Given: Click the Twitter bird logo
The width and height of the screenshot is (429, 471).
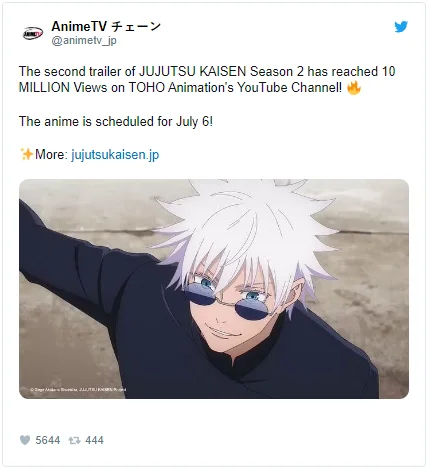Looking at the screenshot, I should click(x=401, y=27).
